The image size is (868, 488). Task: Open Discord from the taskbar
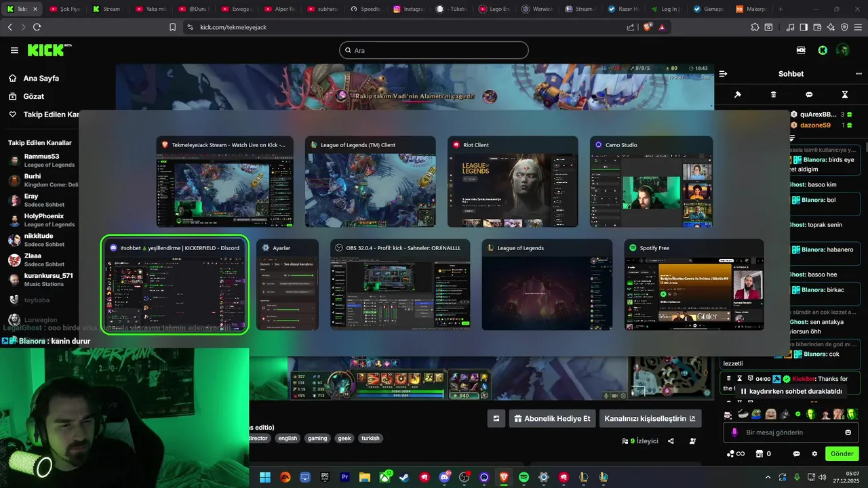point(445,477)
